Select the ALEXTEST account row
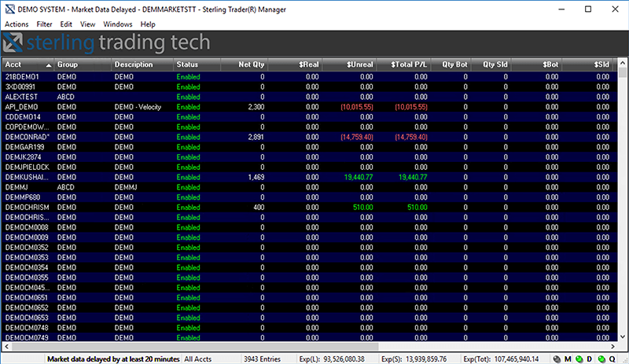The height and width of the screenshot is (364, 629). coord(310,97)
